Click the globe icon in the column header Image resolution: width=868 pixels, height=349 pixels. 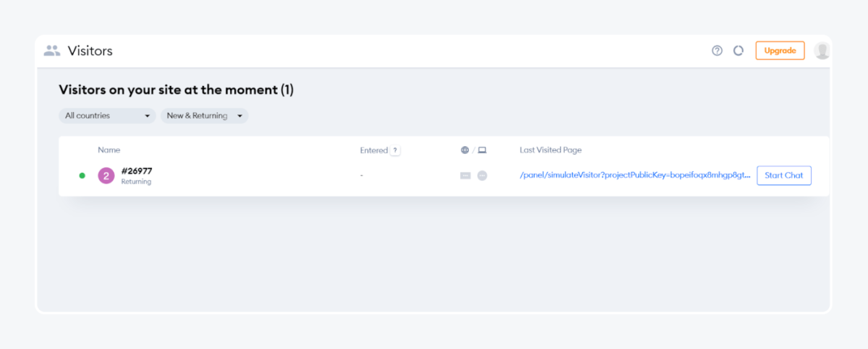point(464,150)
